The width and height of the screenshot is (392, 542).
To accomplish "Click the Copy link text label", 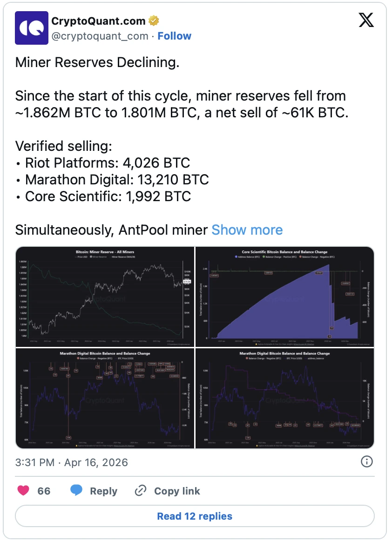I will (x=177, y=491).
